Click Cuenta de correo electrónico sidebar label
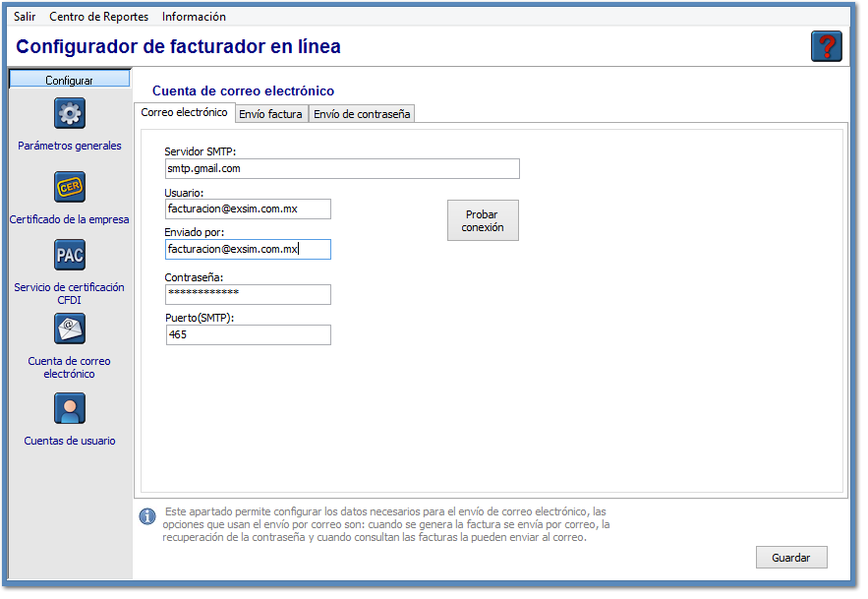This screenshot has width=868, height=599. pyautogui.click(x=71, y=370)
